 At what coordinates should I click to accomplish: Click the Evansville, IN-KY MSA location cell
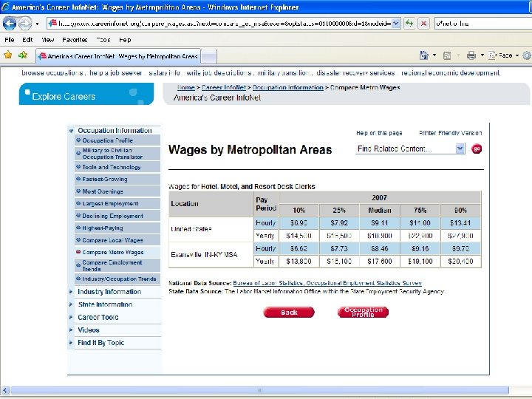[211, 254]
